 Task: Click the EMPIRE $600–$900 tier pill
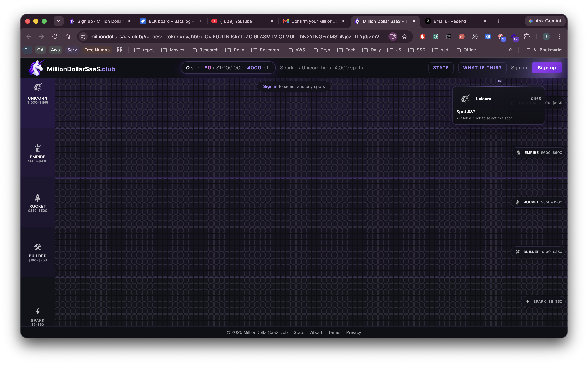539,153
